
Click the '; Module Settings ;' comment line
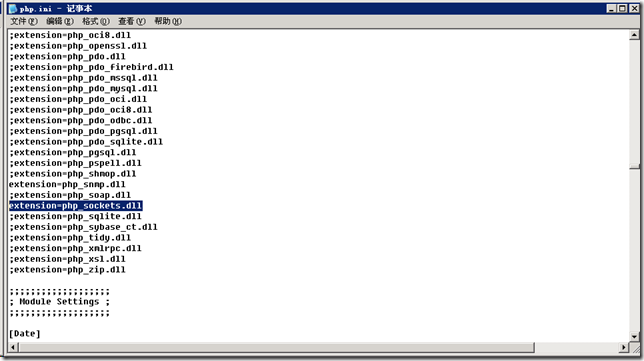pos(60,302)
